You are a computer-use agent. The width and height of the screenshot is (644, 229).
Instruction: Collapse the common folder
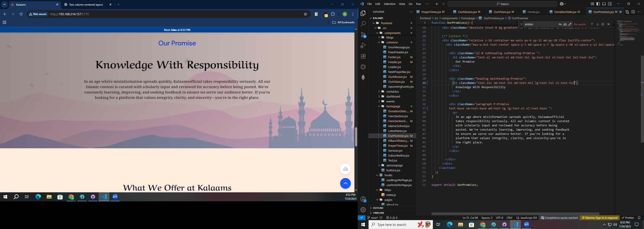pos(392,42)
